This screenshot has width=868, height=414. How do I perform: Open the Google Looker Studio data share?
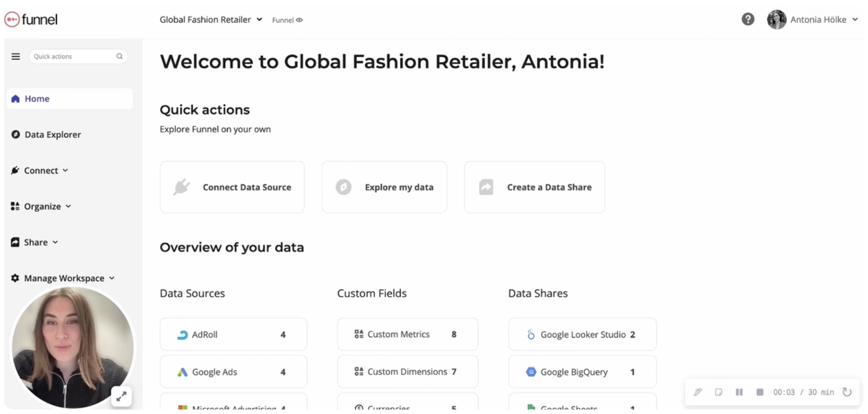pos(582,334)
